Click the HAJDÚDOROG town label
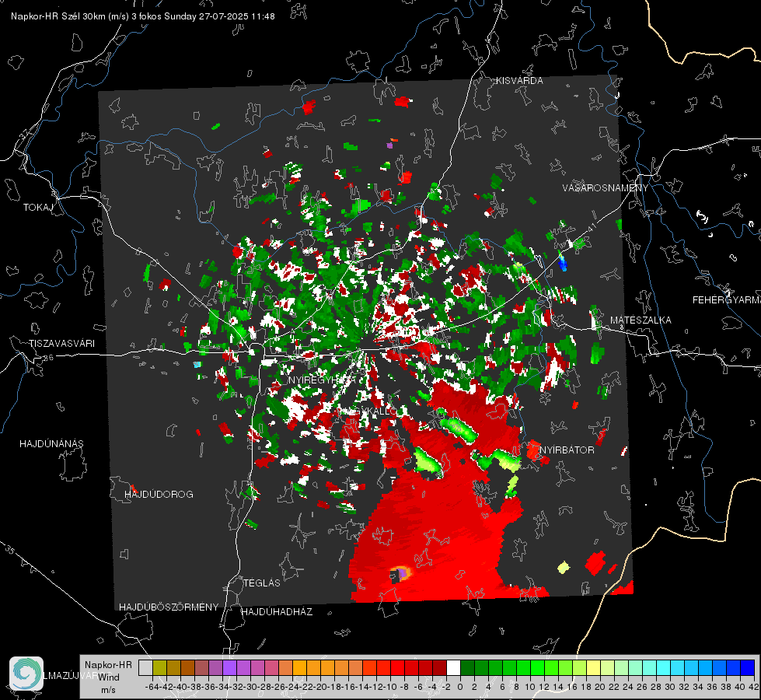 point(159,495)
